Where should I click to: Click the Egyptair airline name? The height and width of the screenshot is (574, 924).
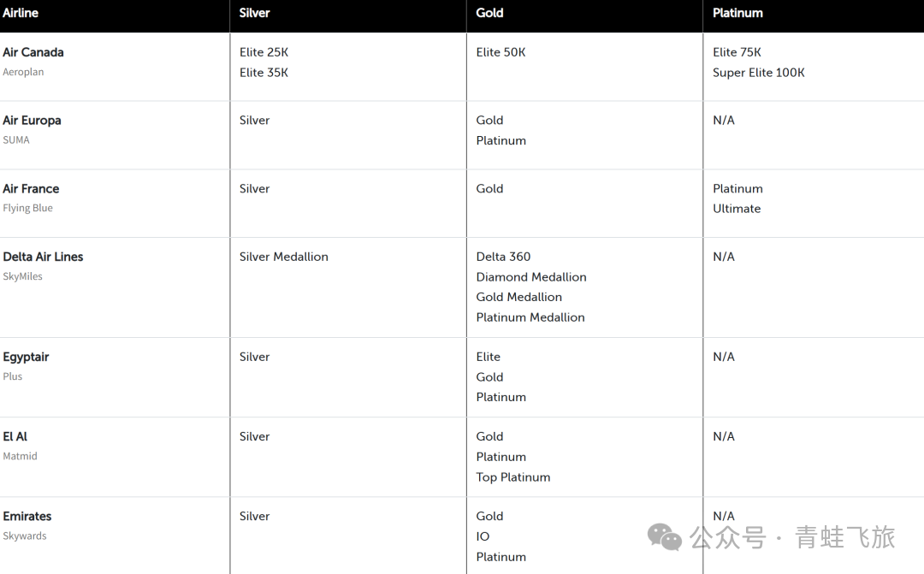(x=26, y=357)
